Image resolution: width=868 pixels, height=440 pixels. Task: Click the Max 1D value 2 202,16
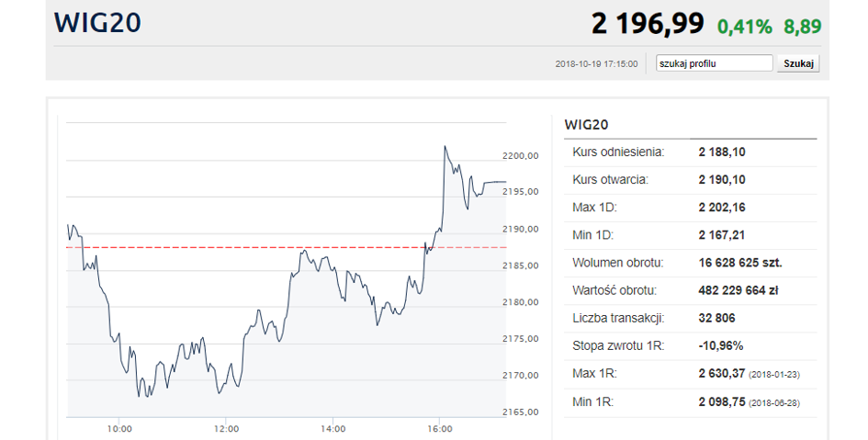click(722, 208)
